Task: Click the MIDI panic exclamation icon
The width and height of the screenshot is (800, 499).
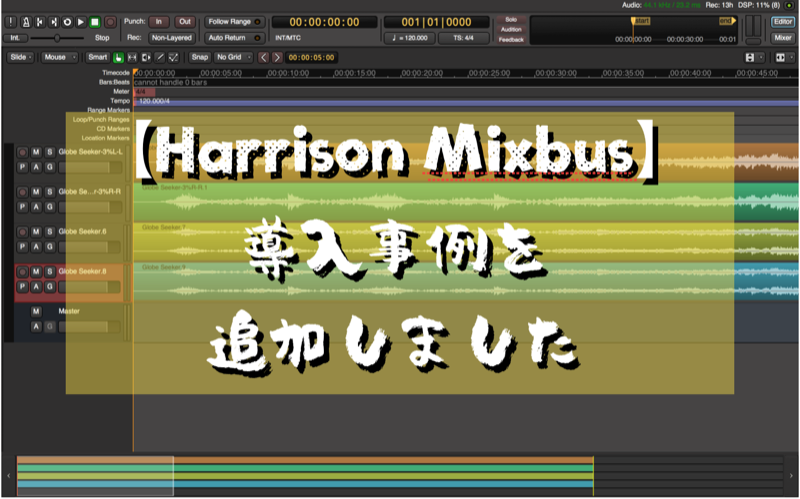Action: pos(10,22)
